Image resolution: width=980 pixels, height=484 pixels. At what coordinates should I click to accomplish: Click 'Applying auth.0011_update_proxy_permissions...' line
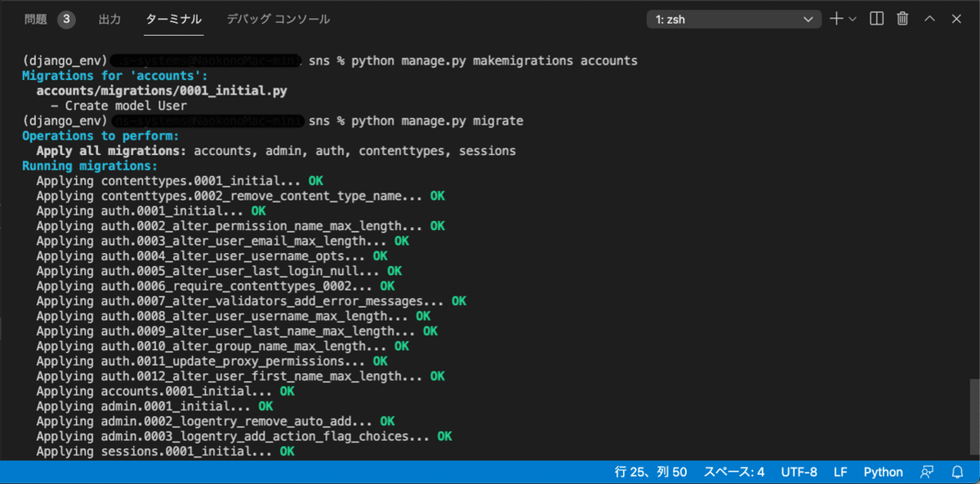point(212,361)
